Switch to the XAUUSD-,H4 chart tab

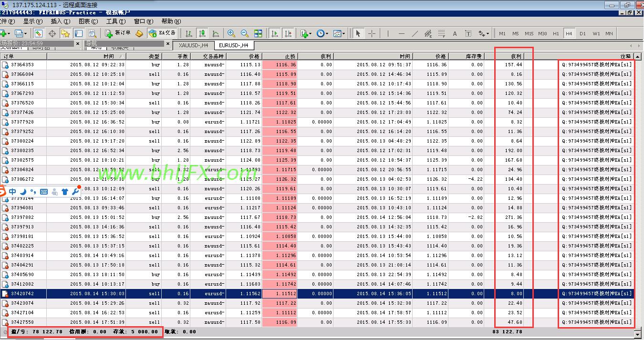pos(193,46)
